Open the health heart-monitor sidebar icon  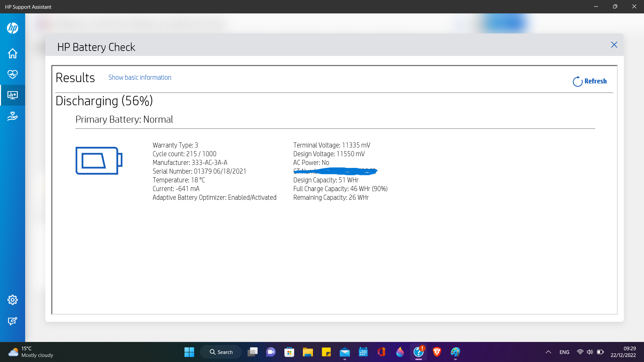[12, 74]
